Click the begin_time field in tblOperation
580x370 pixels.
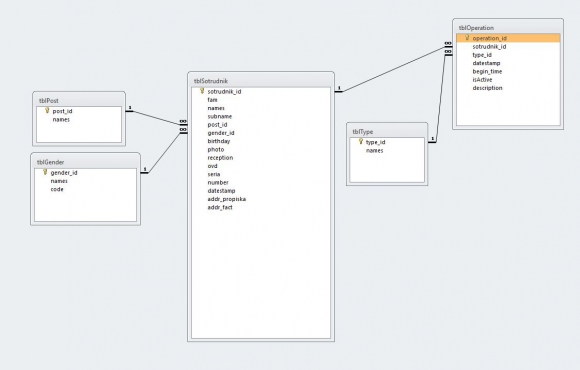pyautogui.click(x=487, y=71)
